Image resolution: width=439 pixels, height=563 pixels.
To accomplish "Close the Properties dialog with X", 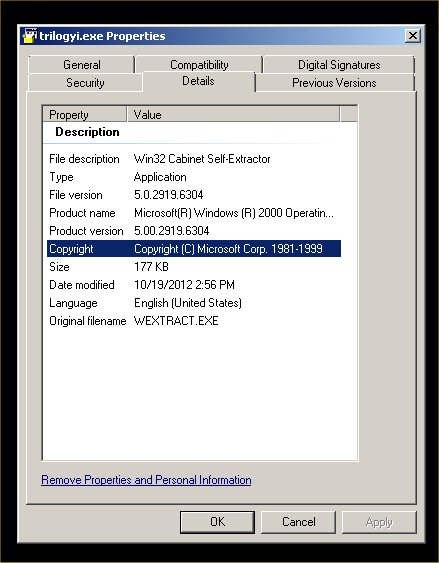I will (412, 36).
